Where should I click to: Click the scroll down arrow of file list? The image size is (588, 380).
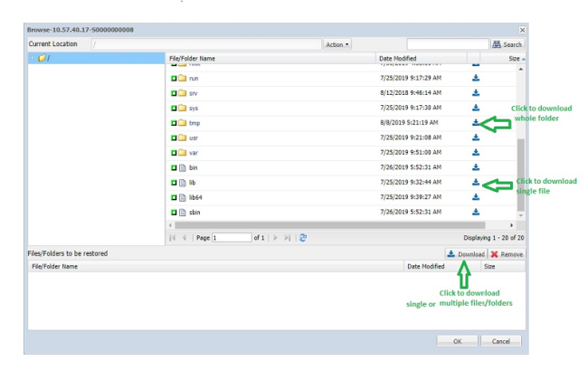(x=520, y=215)
